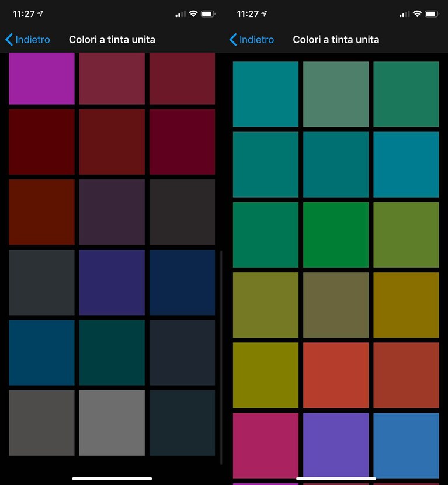Image resolution: width=448 pixels, height=485 pixels.
Task: Choose the magenta-pink swatch in right screen bottom row
Action: click(266, 445)
